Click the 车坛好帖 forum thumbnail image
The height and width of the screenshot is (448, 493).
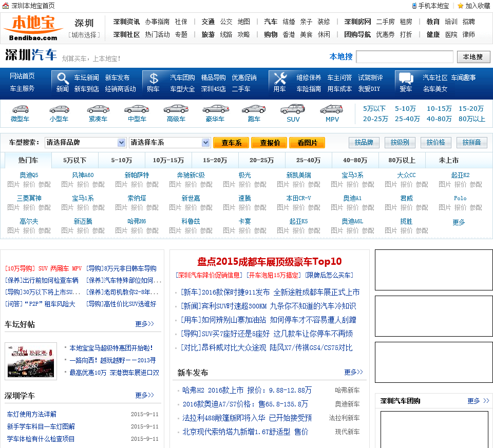pos(31,361)
